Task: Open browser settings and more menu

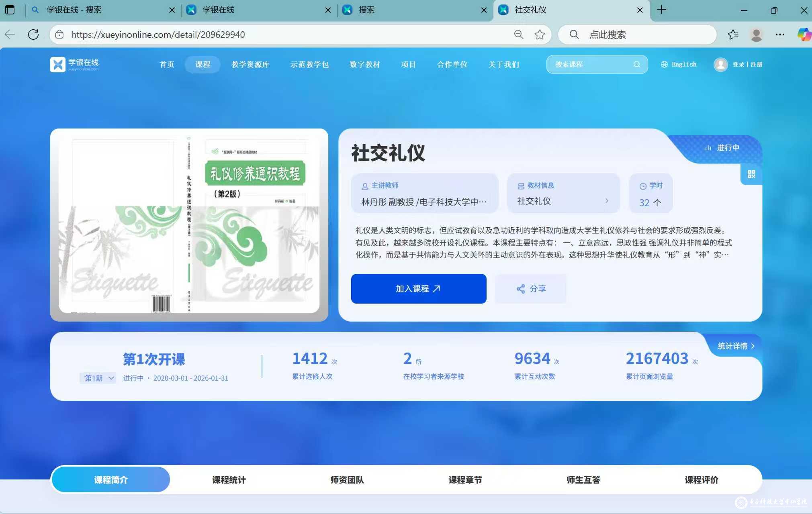Action: [780, 35]
